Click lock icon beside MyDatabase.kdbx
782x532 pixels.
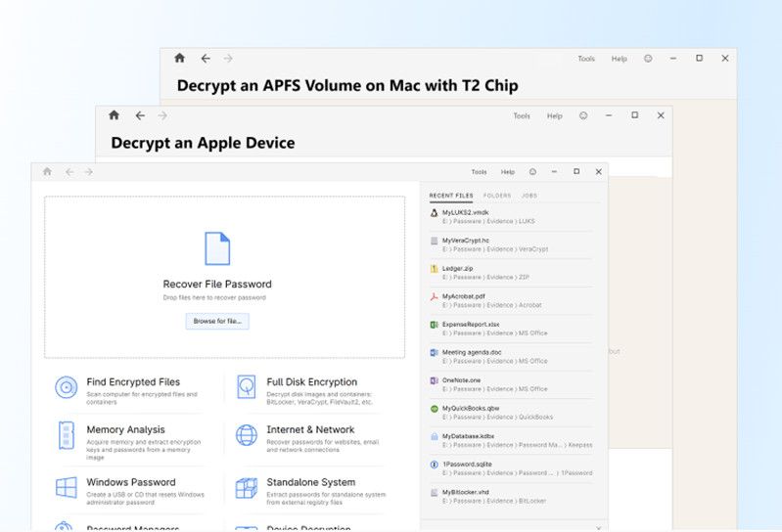pyautogui.click(x=434, y=437)
